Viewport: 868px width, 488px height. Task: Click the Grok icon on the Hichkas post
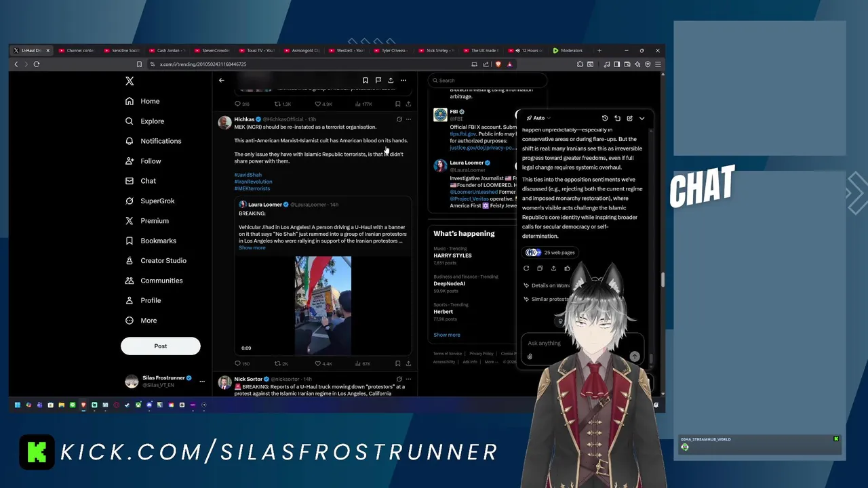(x=399, y=119)
